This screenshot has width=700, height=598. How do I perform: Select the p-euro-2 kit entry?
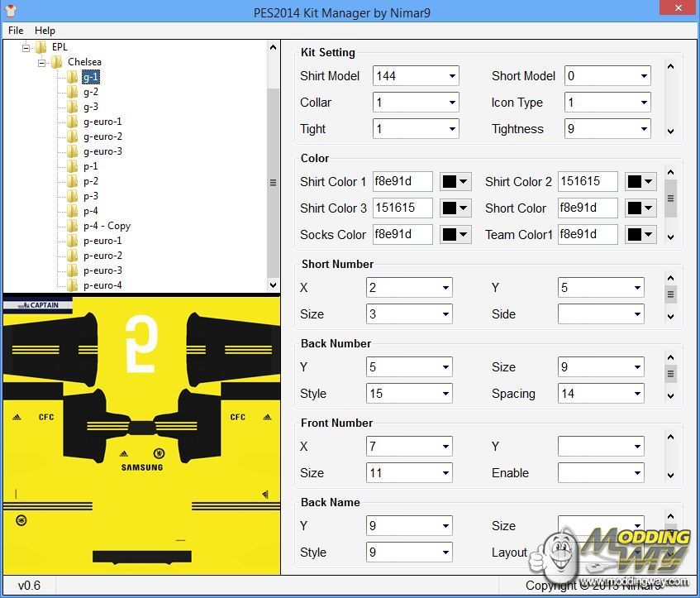[102, 256]
